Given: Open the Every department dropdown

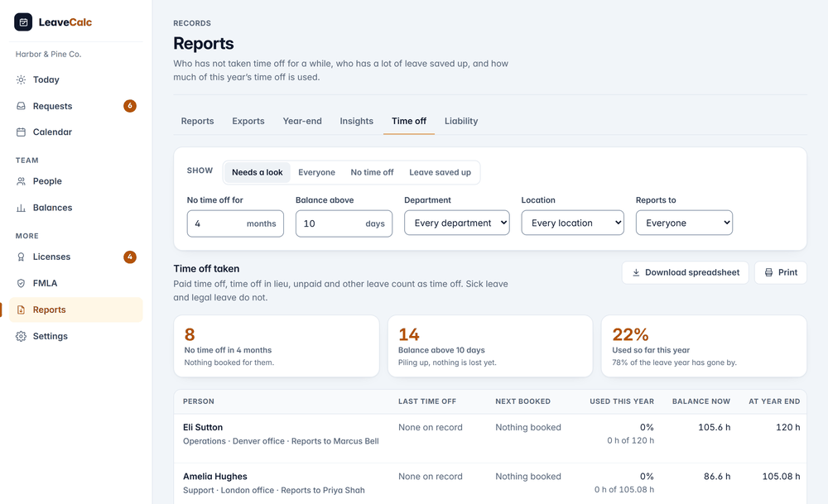Looking at the screenshot, I should 457,223.
